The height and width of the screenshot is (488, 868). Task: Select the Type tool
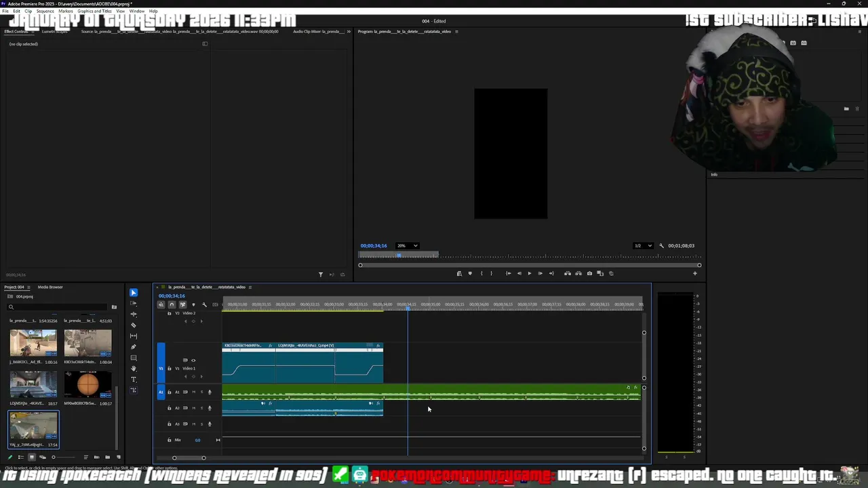[x=133, y=380]
